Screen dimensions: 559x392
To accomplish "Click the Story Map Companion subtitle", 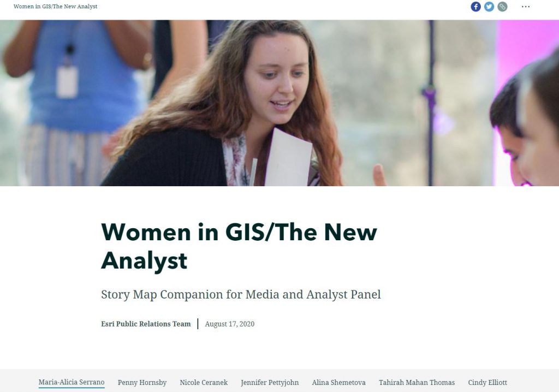I will pos(241,295).
